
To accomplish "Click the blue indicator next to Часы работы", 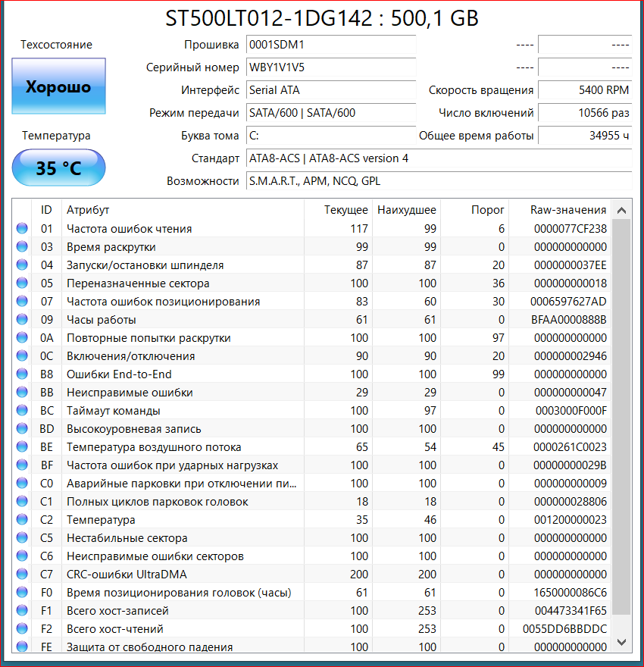I will click(x=21, y=320).
